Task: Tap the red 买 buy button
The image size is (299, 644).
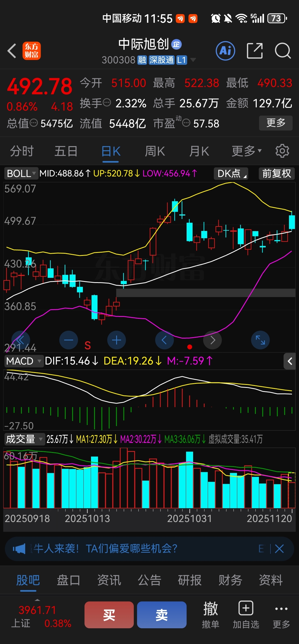Action: click(109, 615)
